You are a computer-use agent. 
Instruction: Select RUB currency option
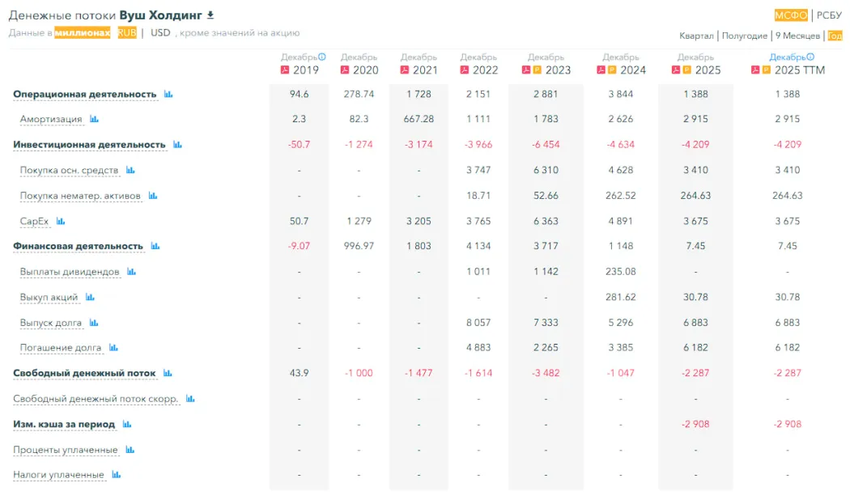coord(127,33)
